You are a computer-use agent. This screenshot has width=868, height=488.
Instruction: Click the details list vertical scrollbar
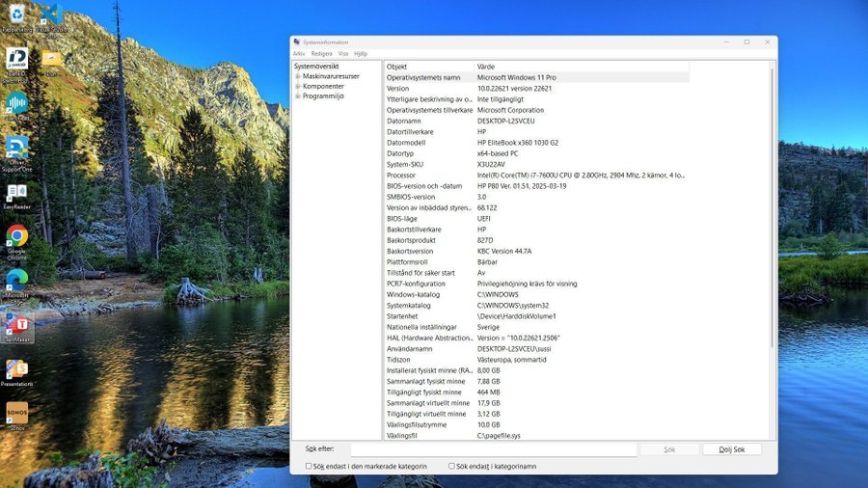773,207
